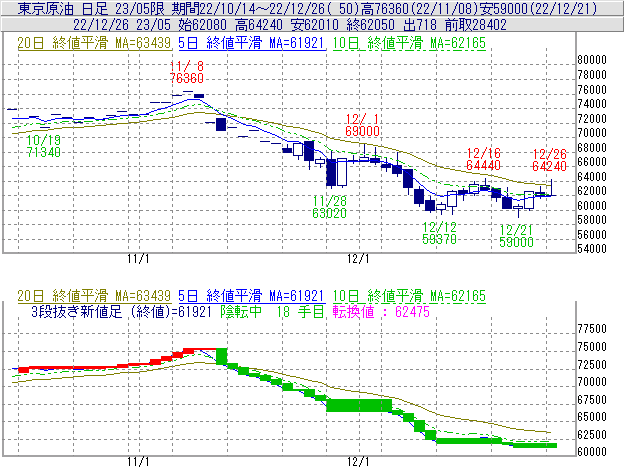
Task: Click the 12/1 date label under lower chart
Action: (x=358, y=462)
